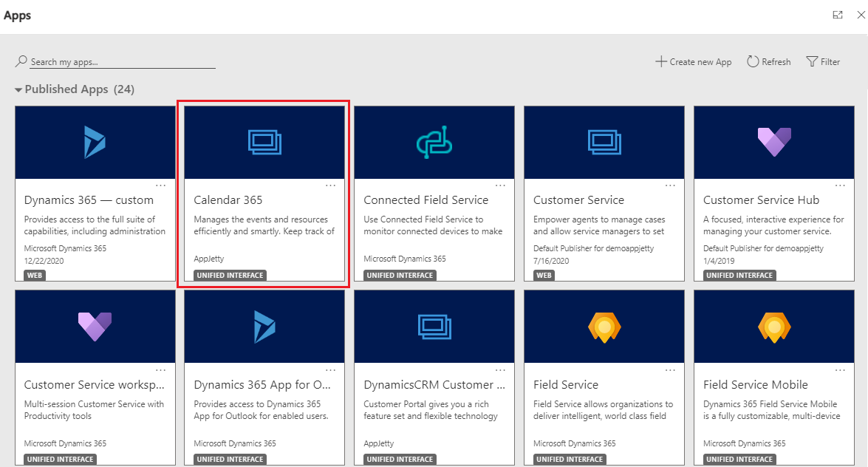Viewport: 868px width, 467px height.
Task: Close the Apps panel
Action: (861, 15)
